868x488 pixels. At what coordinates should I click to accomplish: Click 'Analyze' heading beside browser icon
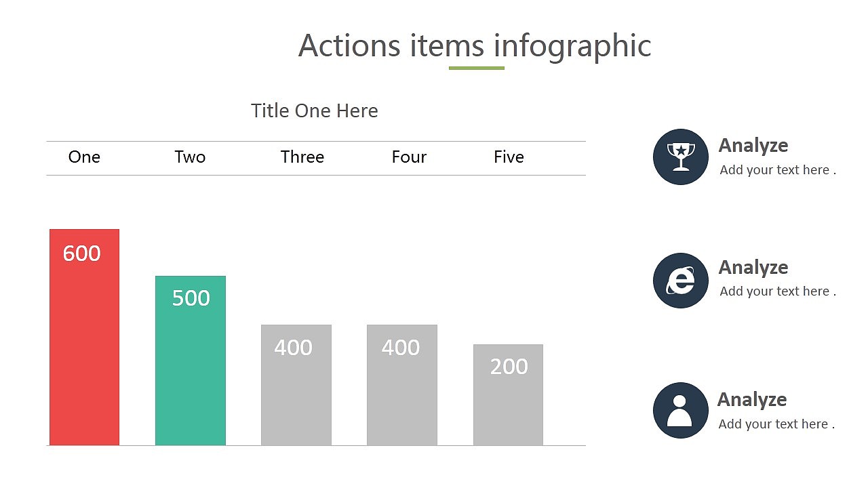[x=753, y=268]
